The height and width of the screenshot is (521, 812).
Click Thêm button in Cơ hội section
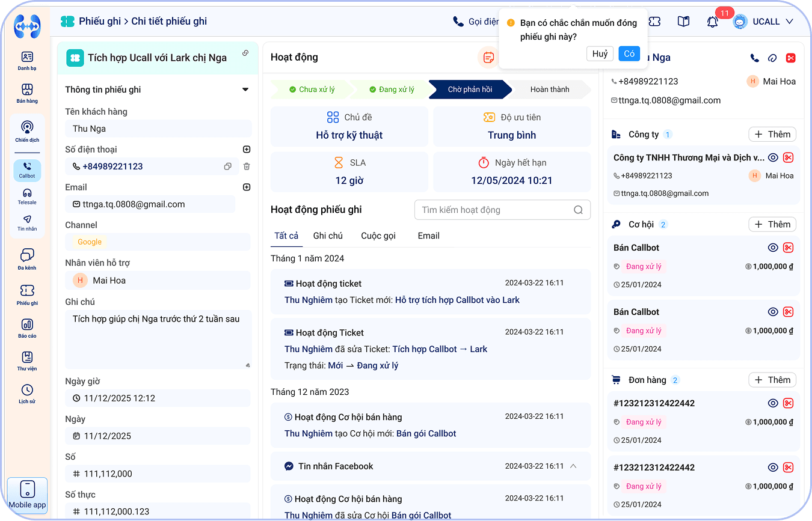[x=772, y=224]
